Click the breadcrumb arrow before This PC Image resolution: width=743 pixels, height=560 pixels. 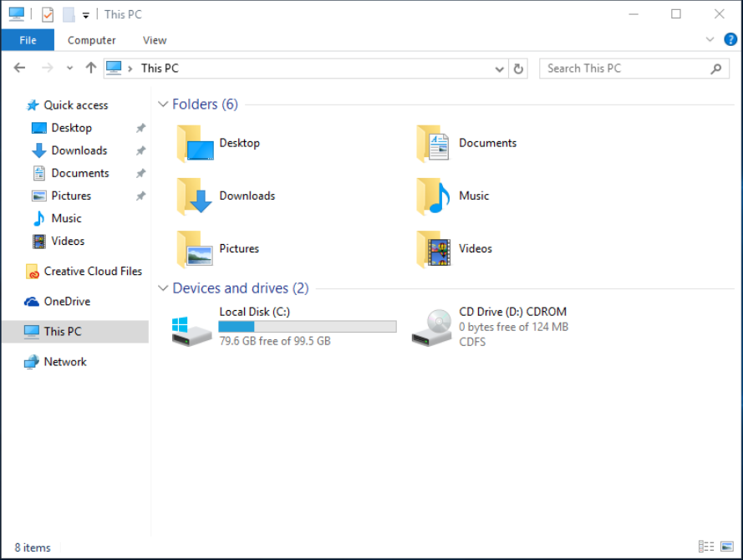(130, 69)
